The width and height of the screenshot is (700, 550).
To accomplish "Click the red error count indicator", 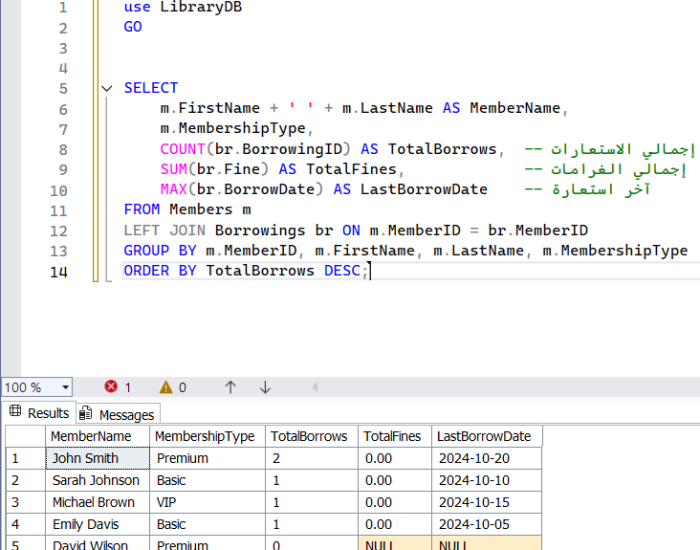I will (117, 387).
